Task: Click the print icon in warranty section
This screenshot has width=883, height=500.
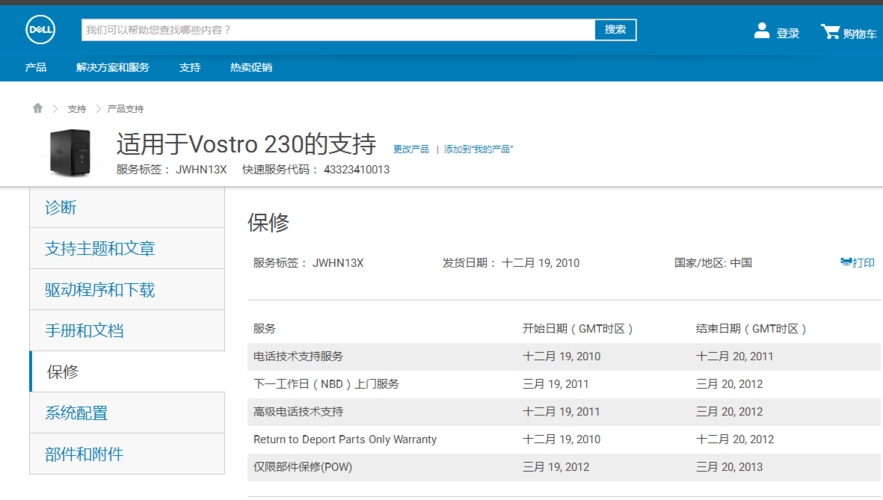Action: pos(846,263)
